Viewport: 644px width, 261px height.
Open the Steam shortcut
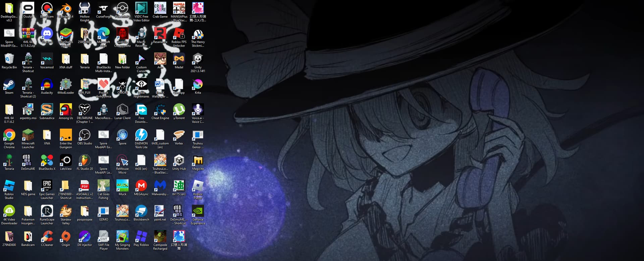[9, 84]
